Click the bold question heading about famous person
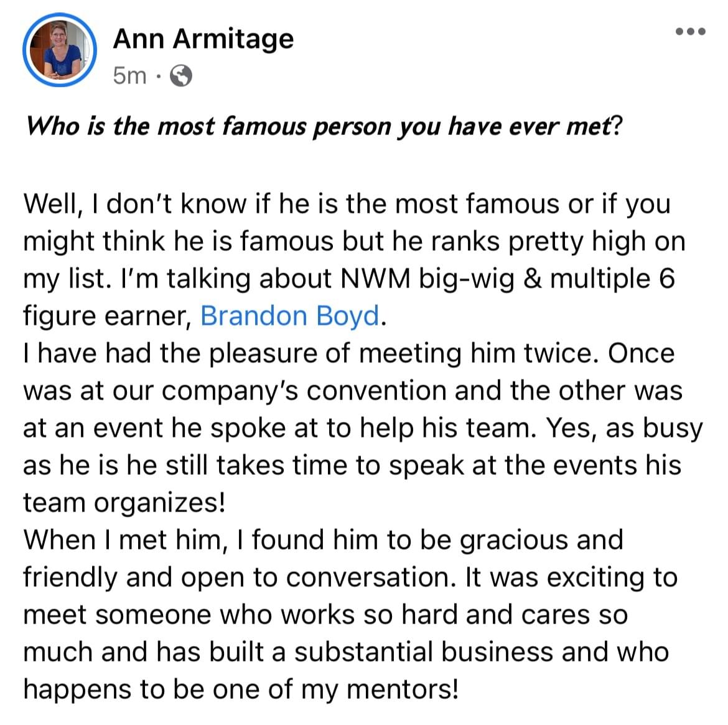Image resolution: width=728 pixels, height=725 pixels. pos(324,126)
